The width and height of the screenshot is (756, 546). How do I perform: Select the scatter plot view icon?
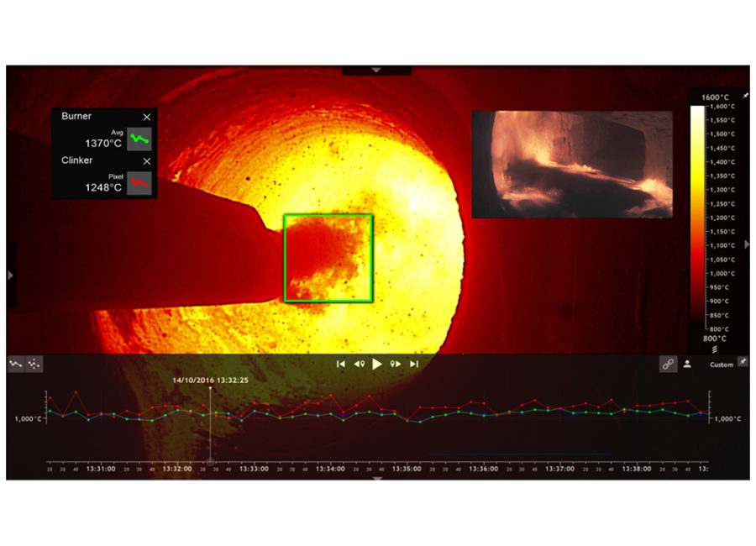pos(34,364)
